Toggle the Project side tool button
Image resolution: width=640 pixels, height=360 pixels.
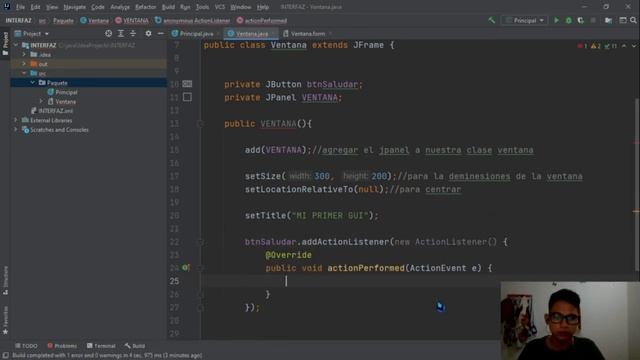tap(5, 44)
